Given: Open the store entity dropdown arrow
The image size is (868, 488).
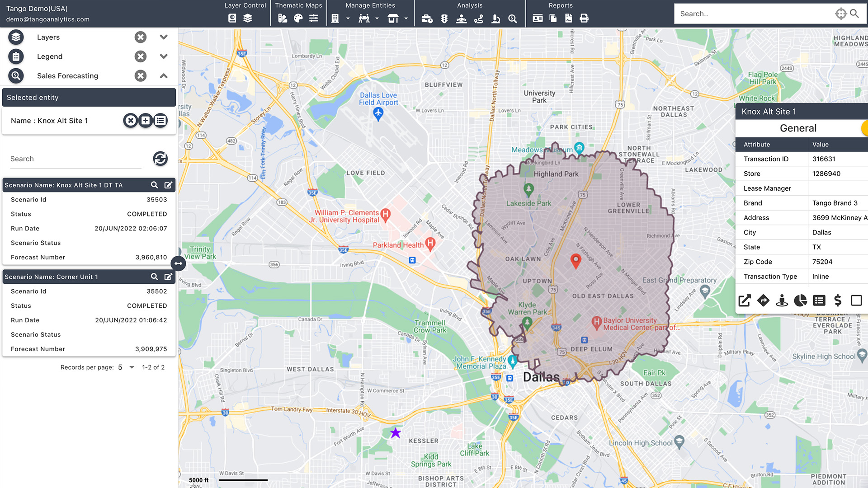Looking at the screenshot, I should 406,18.
